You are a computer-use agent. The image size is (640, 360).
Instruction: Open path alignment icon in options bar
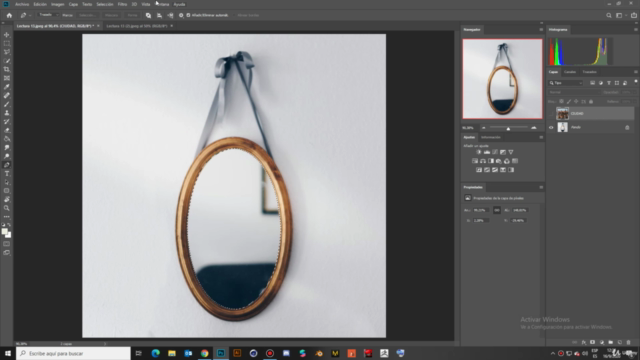coord(159,15)
